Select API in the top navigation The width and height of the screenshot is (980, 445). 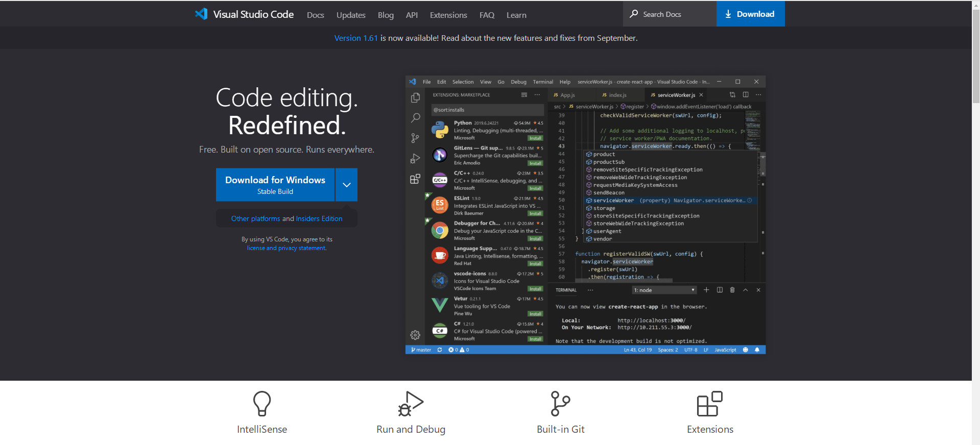click(x=412, y=15)
